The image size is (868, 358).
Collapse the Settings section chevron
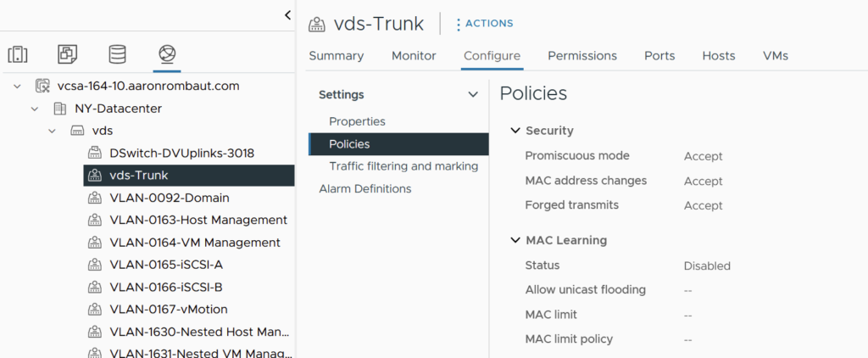click(x=473, y=95)
